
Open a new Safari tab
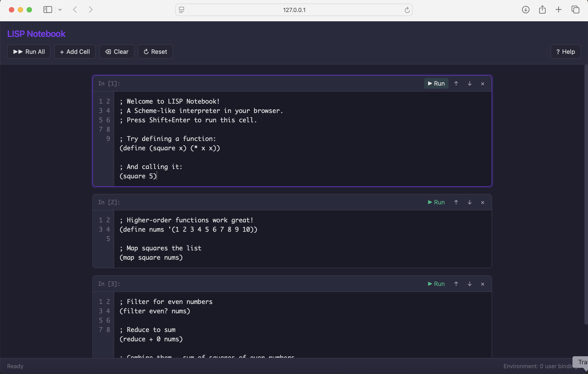coord(558,10)
